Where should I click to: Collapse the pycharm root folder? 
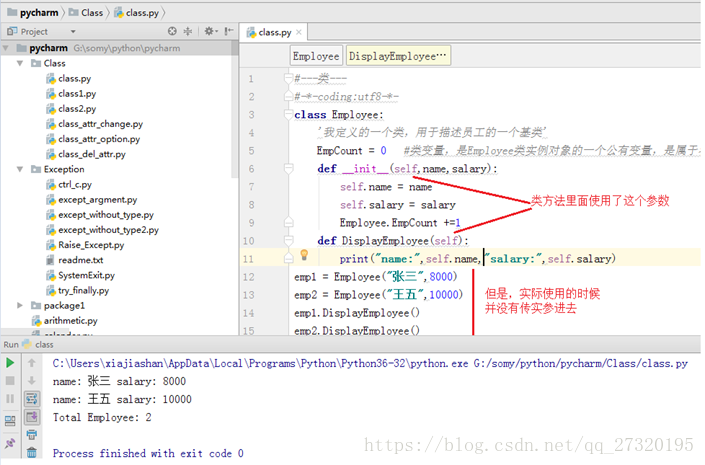click(x=5, y=48)
